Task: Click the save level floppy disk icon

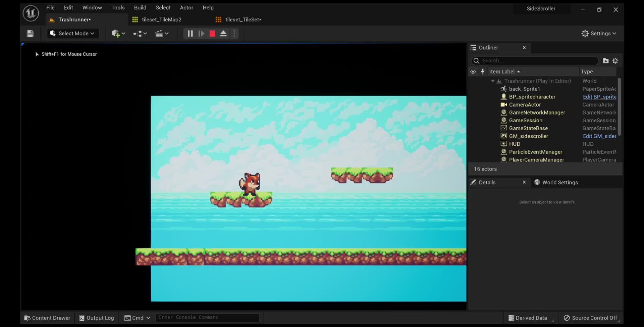Action: [30, 34]
